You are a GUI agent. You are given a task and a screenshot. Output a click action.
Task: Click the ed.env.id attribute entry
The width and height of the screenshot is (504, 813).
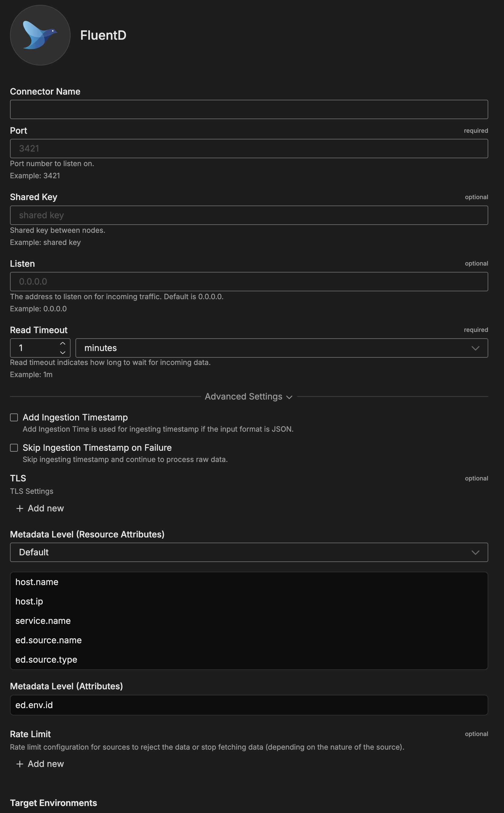34,705
